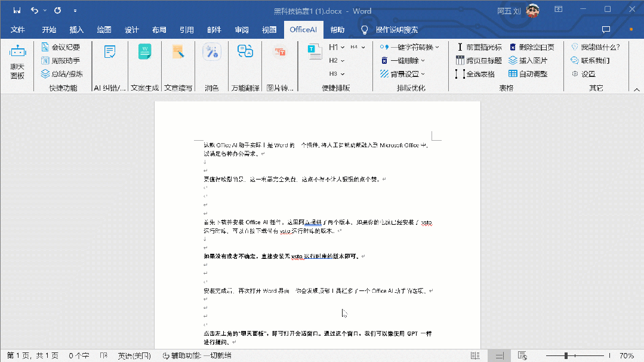This screenshot has width=644, height=362.
Task: Click 跨页显标题 repeat header across pages
Action: (479, 61)
